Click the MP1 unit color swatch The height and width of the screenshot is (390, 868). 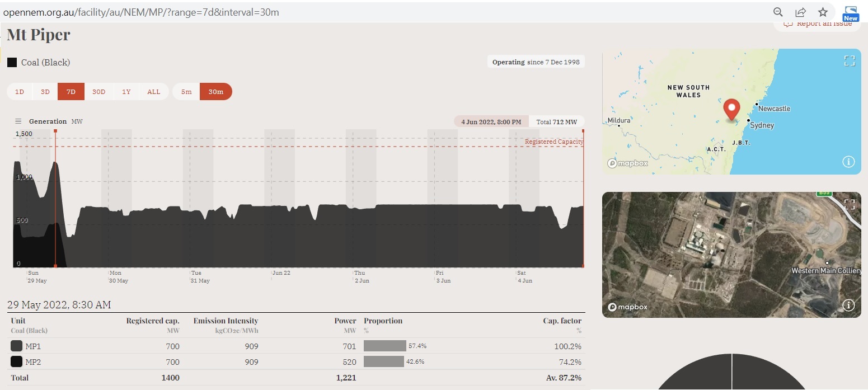click(x=16, y=346)
